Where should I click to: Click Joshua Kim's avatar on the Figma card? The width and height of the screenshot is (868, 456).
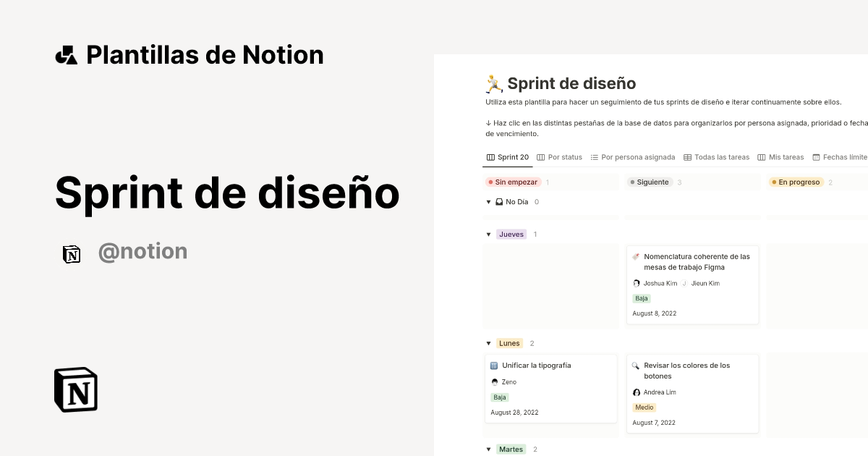pos(636,283)
